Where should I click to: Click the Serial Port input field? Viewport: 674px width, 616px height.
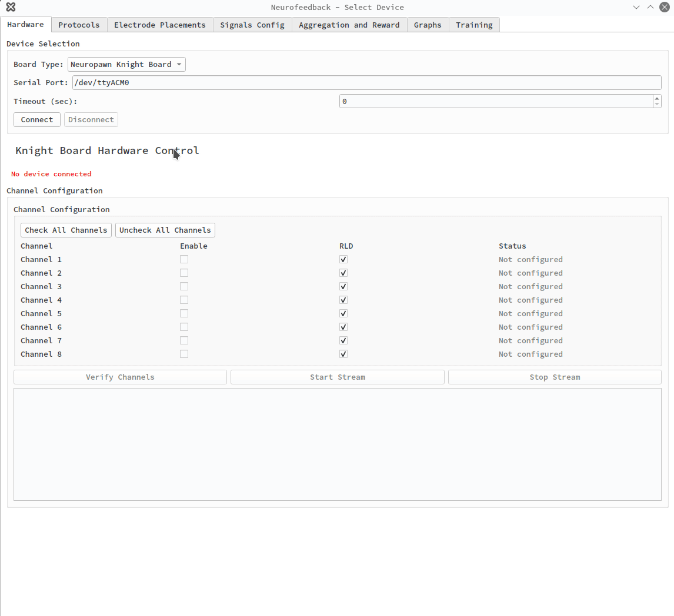point(366,83)
